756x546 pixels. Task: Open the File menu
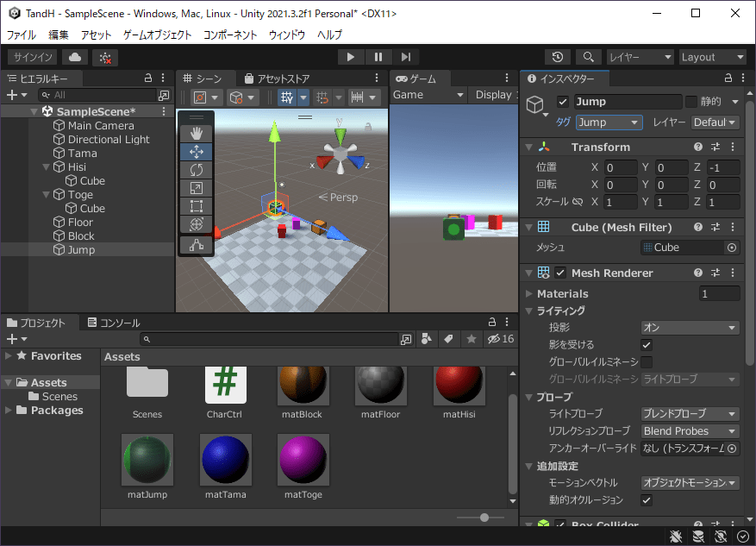[x=22, y=35]
